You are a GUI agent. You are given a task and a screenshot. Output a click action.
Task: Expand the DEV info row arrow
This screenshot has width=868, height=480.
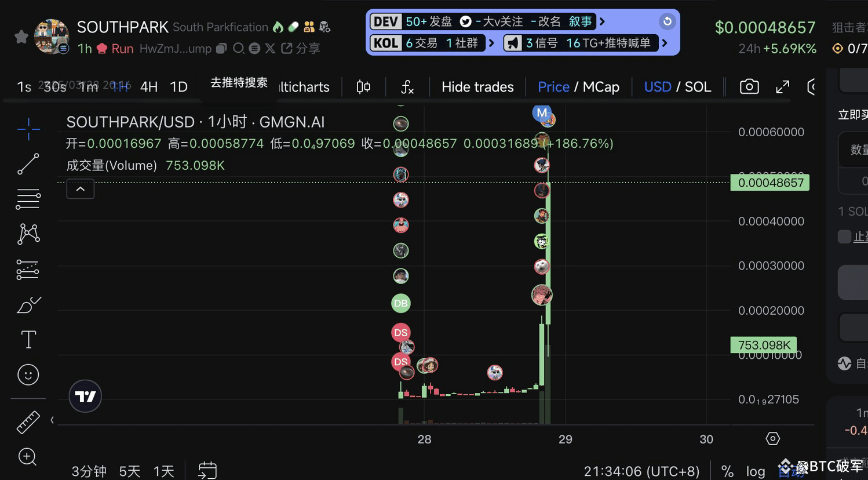click(x=602, y=22)
